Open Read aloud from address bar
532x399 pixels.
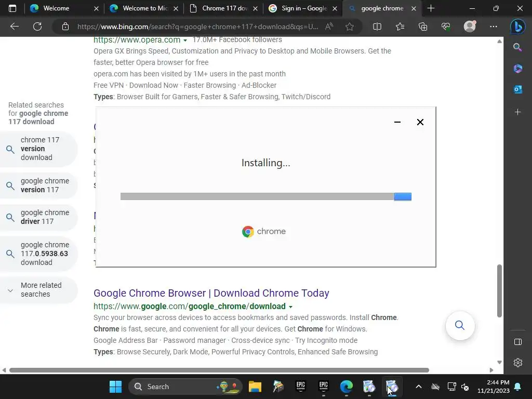pyautogui.click(x=329, y=26)
